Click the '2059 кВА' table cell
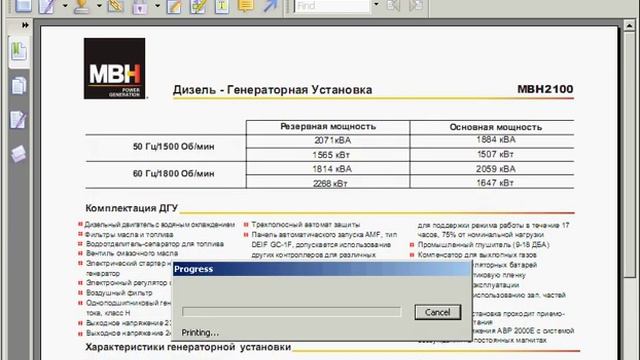Viewport: 640px width, 360px height. (x=496, y=169)
